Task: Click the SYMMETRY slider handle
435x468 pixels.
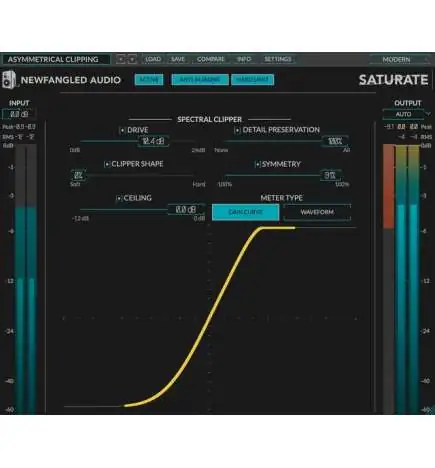Action: 330,175
